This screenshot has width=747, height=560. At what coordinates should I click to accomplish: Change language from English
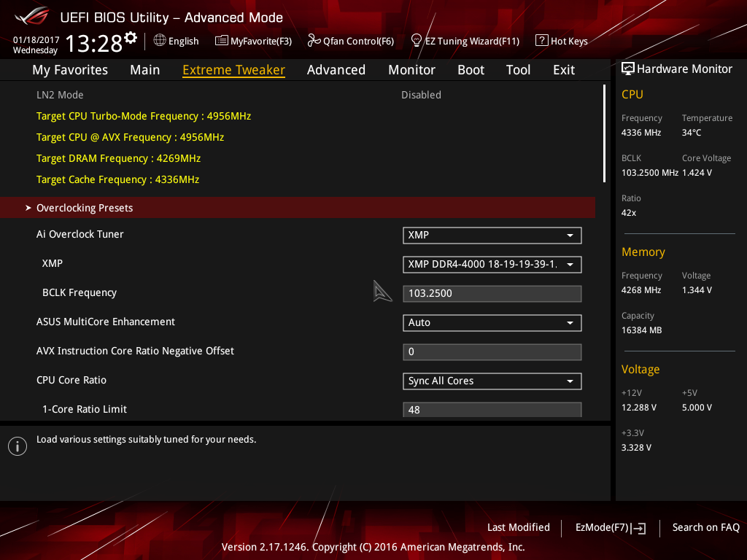177,41
